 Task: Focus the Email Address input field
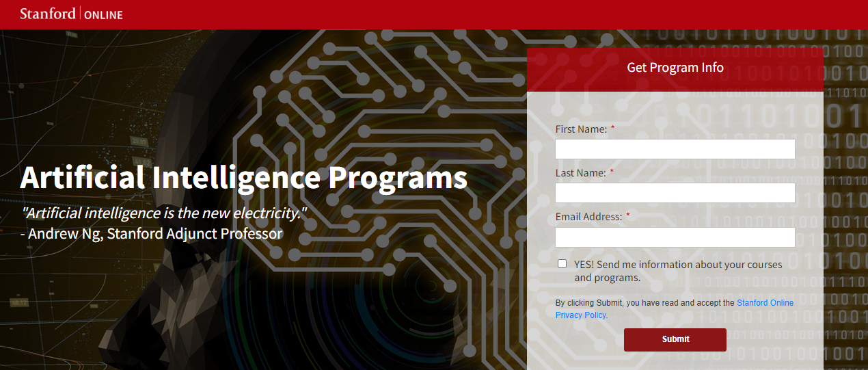675,237
